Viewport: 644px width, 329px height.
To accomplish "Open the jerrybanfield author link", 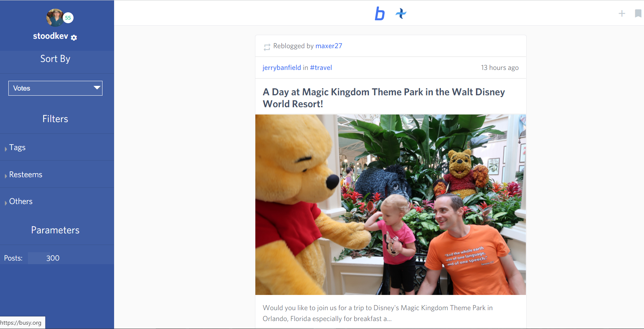I will 282,68.
